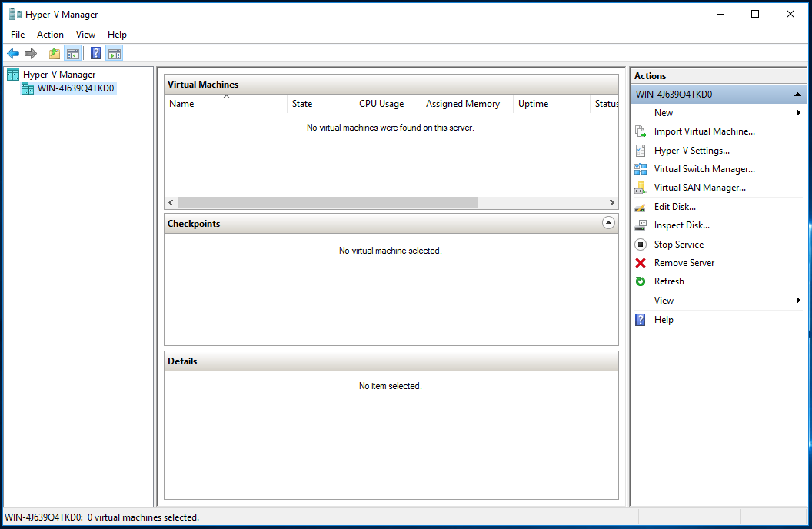Click the green Refresh icon
The width and height of the screenshot is (812, 529).
click(641, 281)
